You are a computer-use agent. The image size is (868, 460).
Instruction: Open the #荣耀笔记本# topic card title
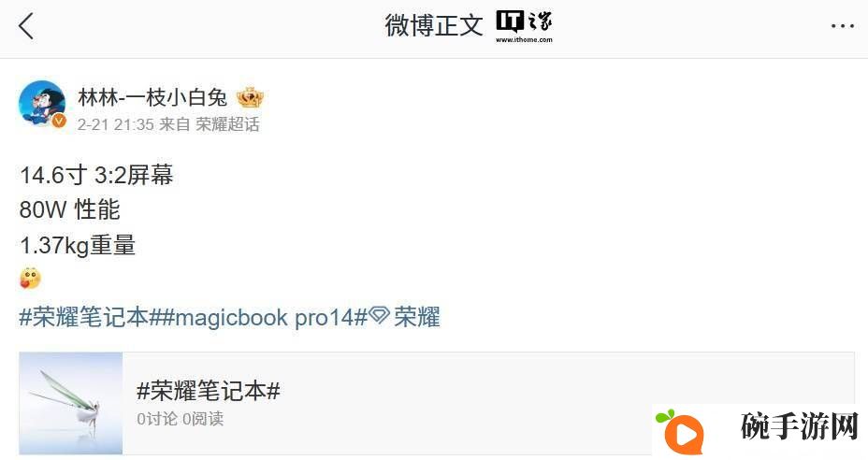point(209,391)
